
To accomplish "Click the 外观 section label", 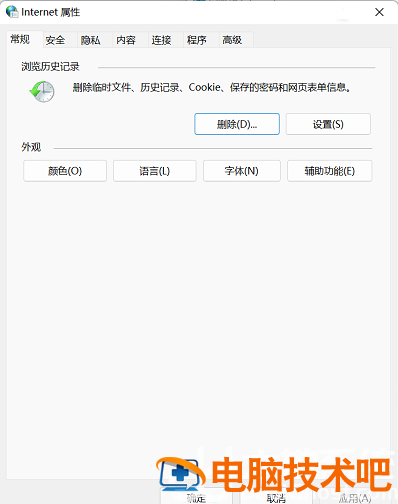I will pyautogui.click(x=31, y=147).
